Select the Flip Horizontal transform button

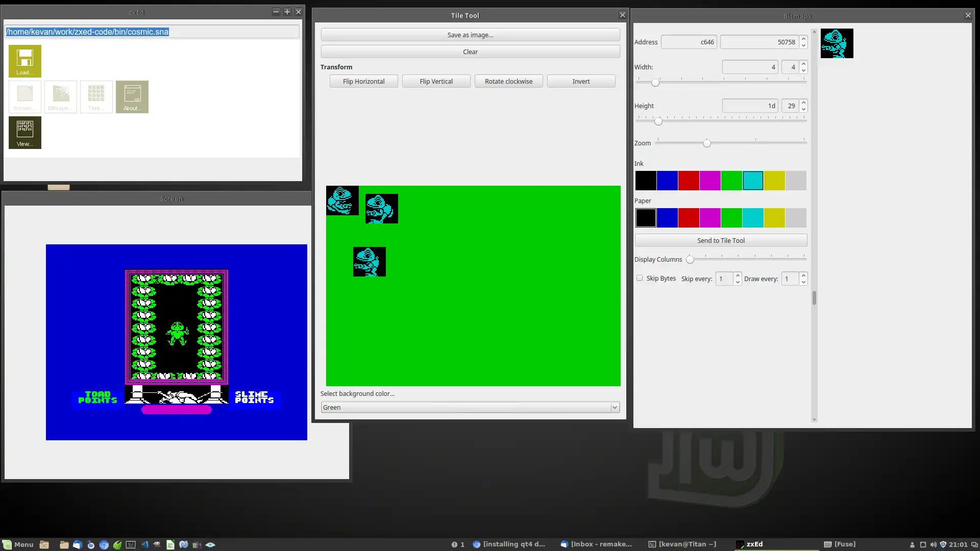363,81
